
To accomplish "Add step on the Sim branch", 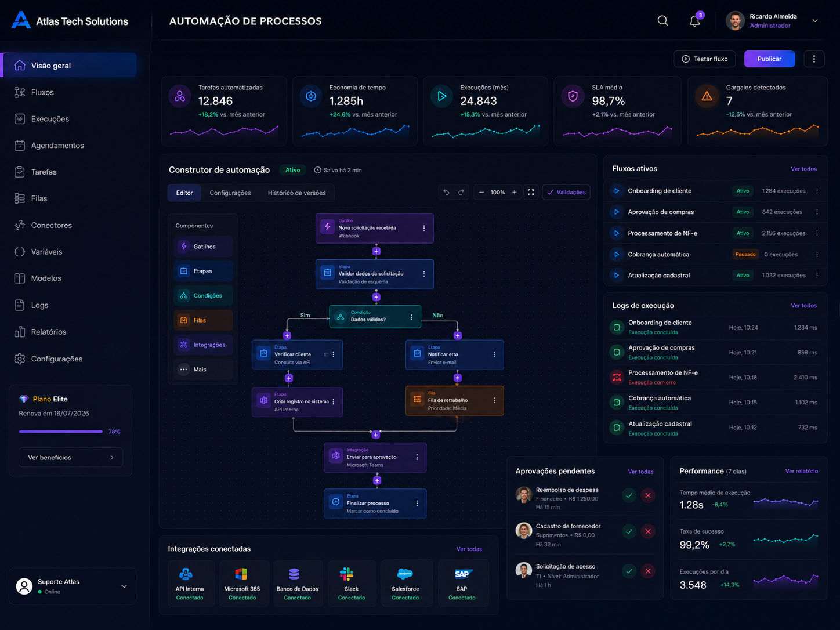I will 287,335.
